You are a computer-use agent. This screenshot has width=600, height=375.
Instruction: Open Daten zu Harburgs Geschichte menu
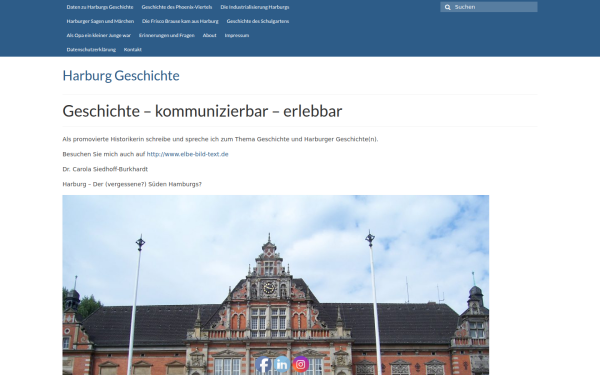click(x=100, y=7)
